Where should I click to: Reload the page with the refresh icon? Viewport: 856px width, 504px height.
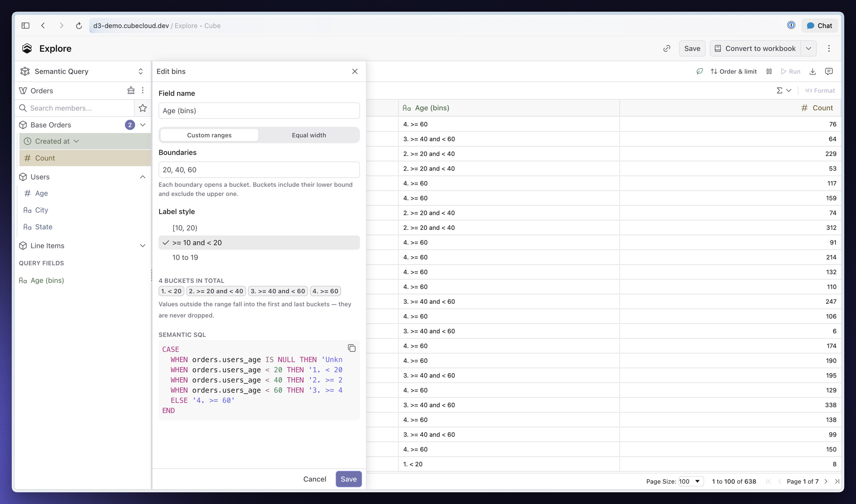tap(79, 25)
